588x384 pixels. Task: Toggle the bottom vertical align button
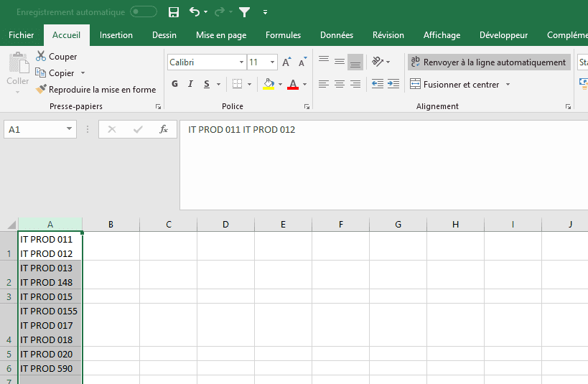click(x=355, y=62)
